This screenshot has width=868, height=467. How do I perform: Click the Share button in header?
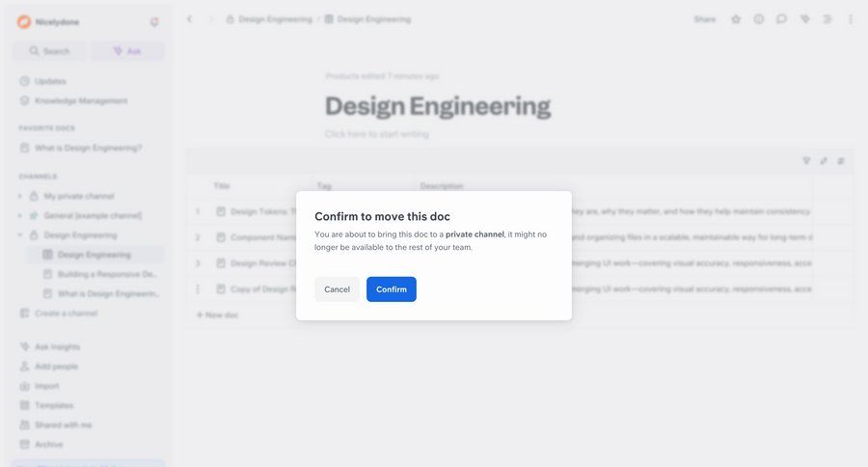[705, 19]
